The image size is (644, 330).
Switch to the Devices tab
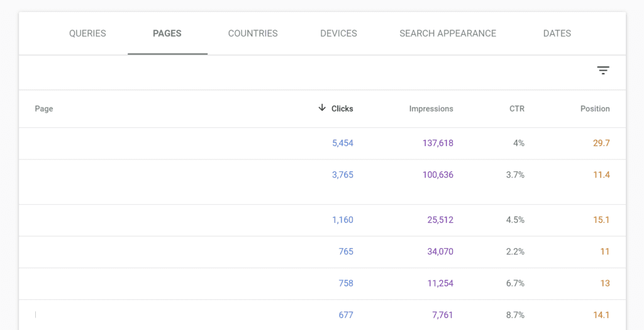pyautogui.click(x=338, y=33)
